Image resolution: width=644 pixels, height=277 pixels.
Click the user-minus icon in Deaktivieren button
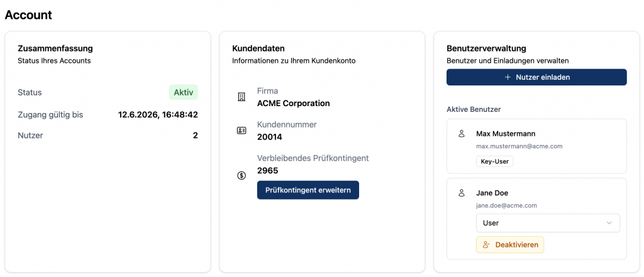486,245
